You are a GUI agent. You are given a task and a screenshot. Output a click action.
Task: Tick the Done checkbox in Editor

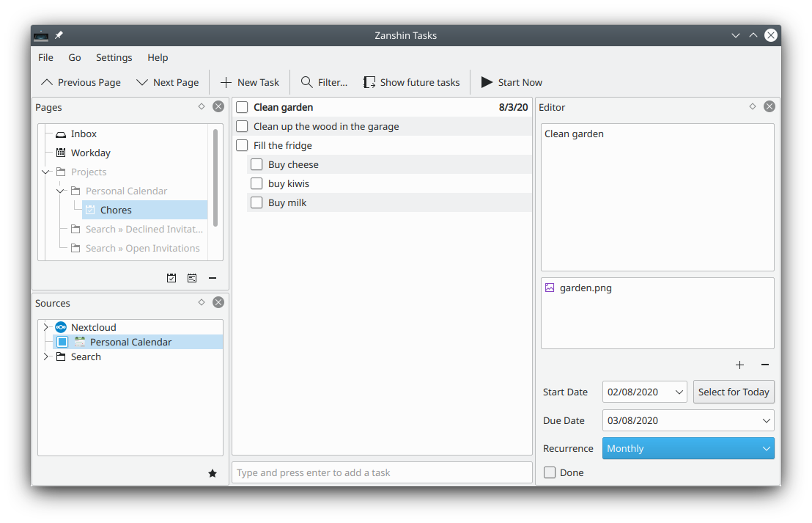(x=550, y=473)
